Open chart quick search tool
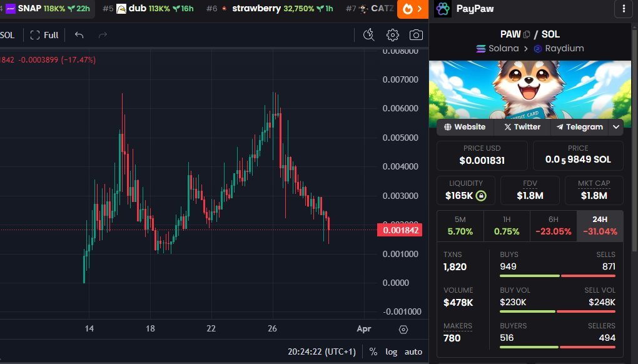The width and height of the screenshot is (638, 364). tap(368, 35)
